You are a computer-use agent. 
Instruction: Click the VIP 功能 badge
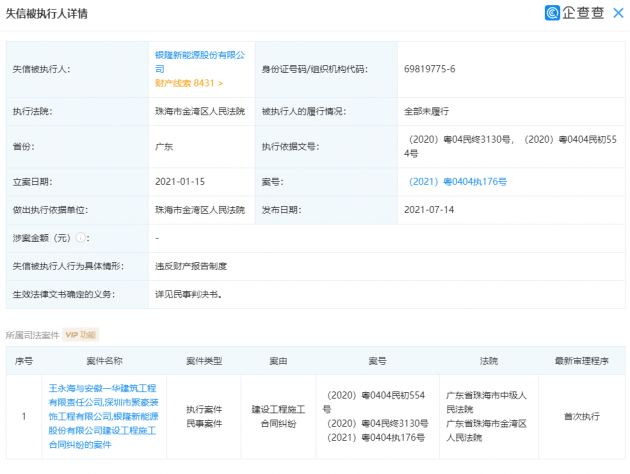point(80,335)
